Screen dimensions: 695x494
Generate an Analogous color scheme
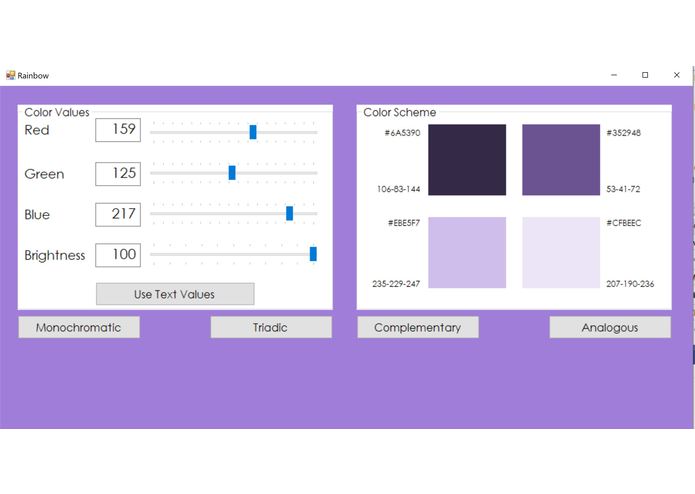pos(610,327)
